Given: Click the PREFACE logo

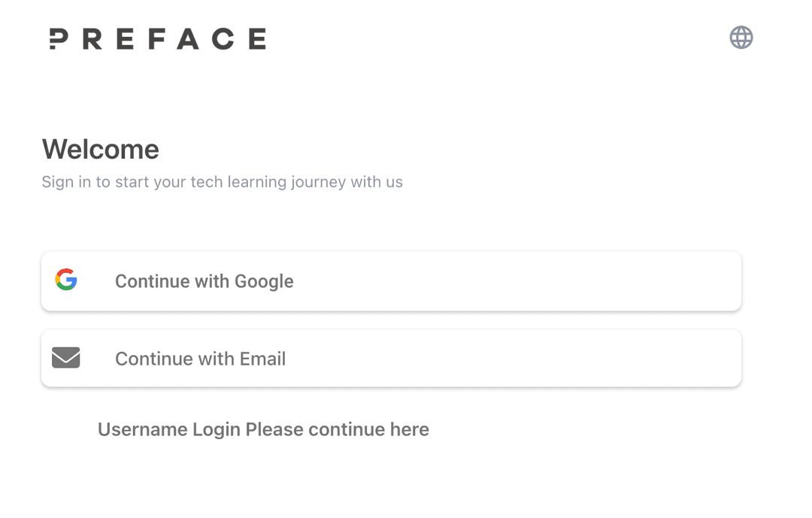Looking at the screenshot, I should pos(157,39).
